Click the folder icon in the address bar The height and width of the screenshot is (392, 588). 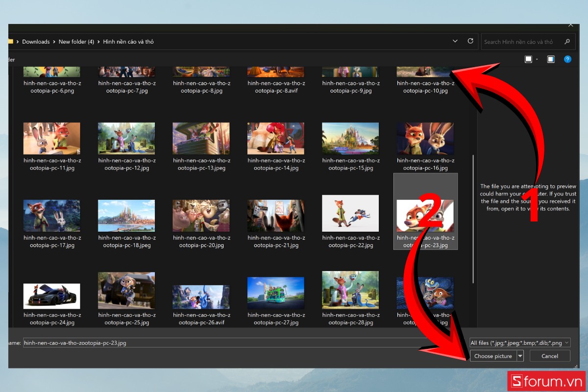(10, 42)
